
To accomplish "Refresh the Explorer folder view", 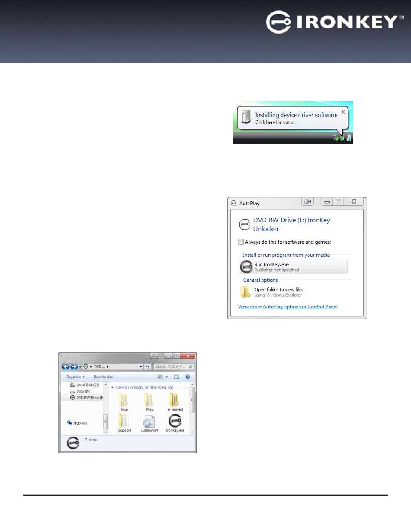I will pyautogui.click(x=147, y=367).
